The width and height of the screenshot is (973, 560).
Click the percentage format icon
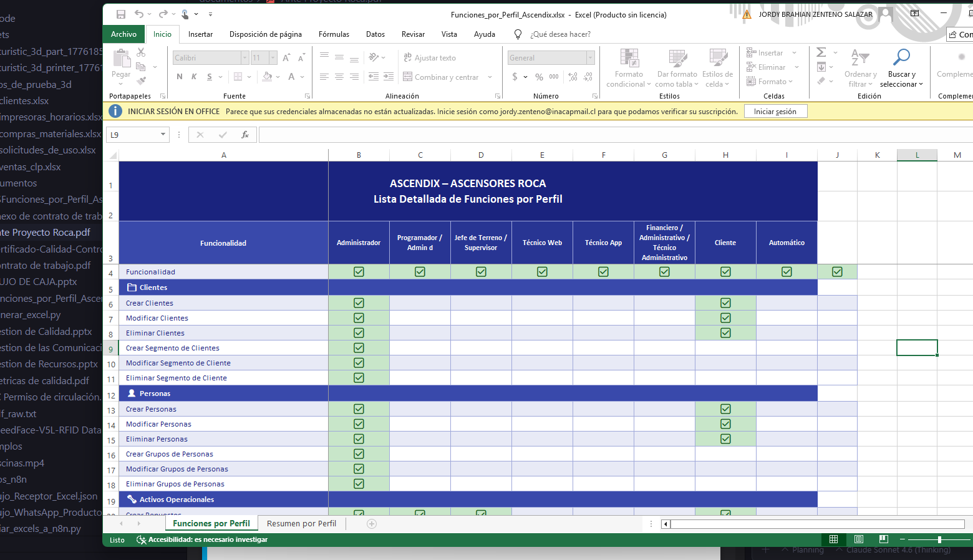(x=539, y=77)
